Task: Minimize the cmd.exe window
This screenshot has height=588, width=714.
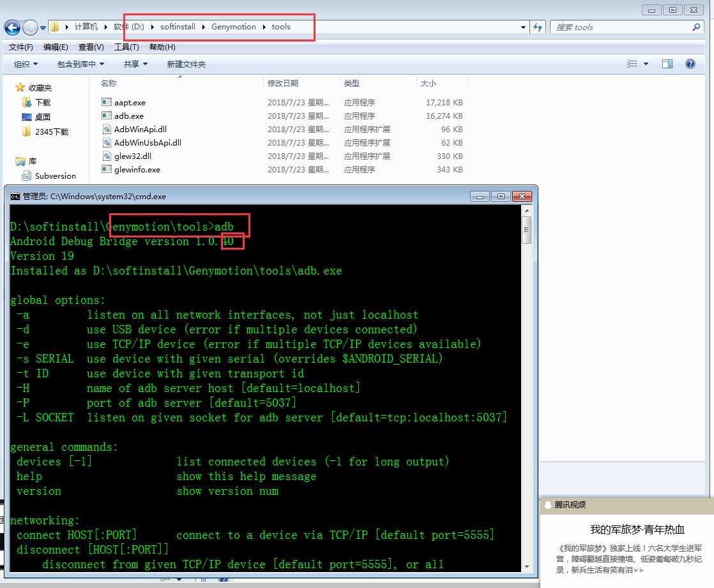Action: click(480, 197)
